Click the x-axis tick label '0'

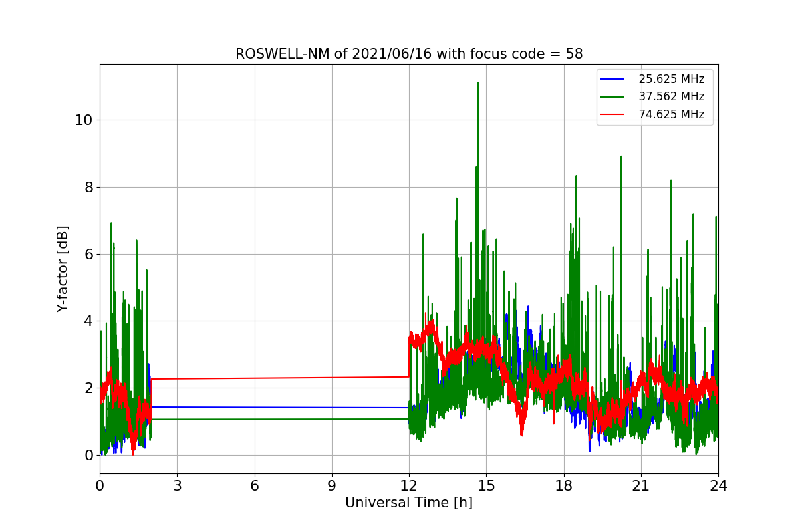point(100,486)
